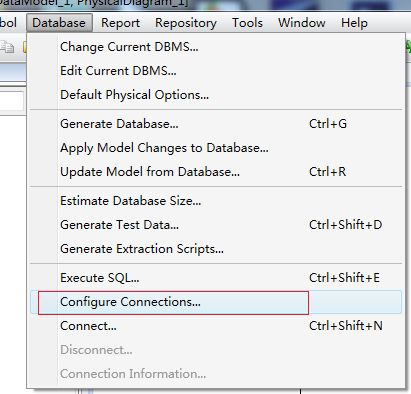411x394 pixels.
Task: Open Execute SQL... dialog
Action: (x=216, y=278)
